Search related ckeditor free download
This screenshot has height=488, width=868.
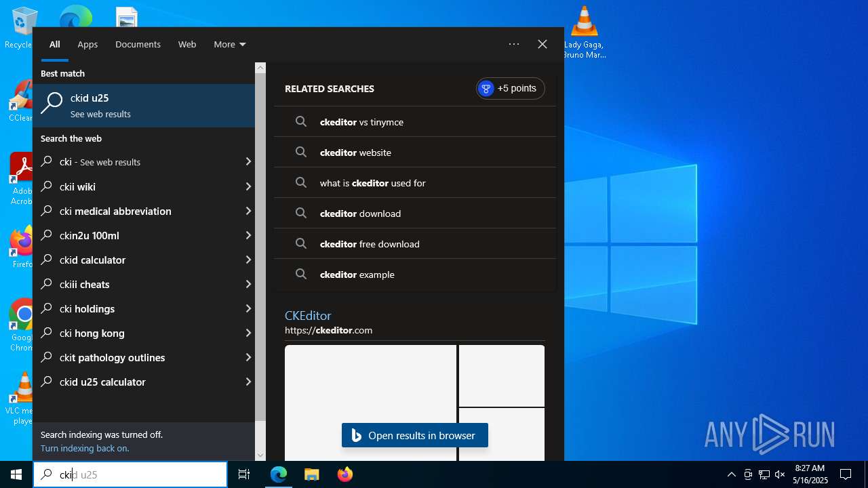coord(415,244)
